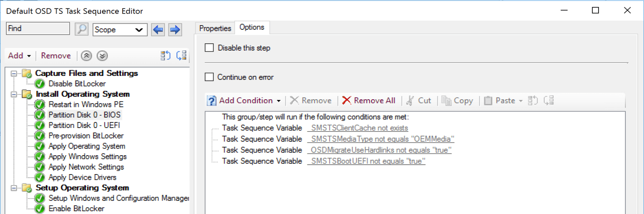Click the red X Remove All icon
Image resolution: width=644 pixels, height=214 pixels.
pyautogui.click(x=346, y=101)
